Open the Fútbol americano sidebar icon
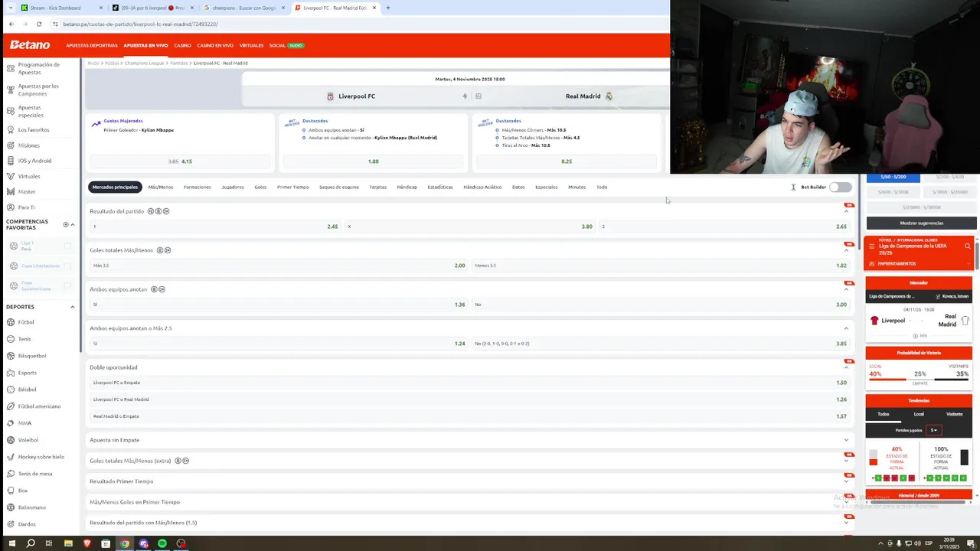Image resolution: width=980 pixels, height=551 pixels. coord(11,406)
